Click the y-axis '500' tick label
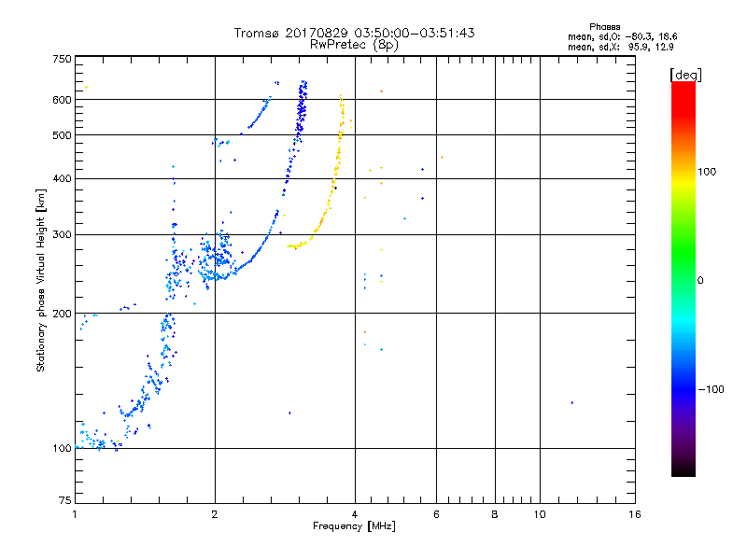The image size is (747, 560). [x=62, y=135]
